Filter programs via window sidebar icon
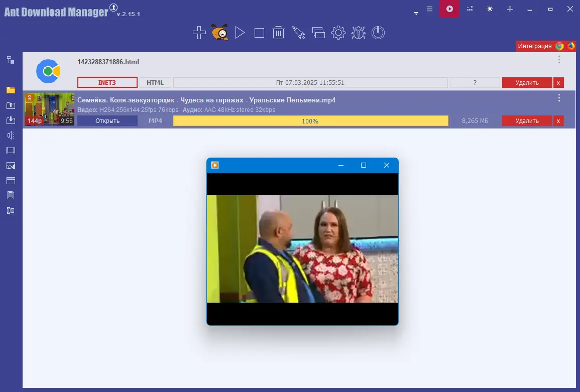Viewport: 580px width, 392px height. 11,181
